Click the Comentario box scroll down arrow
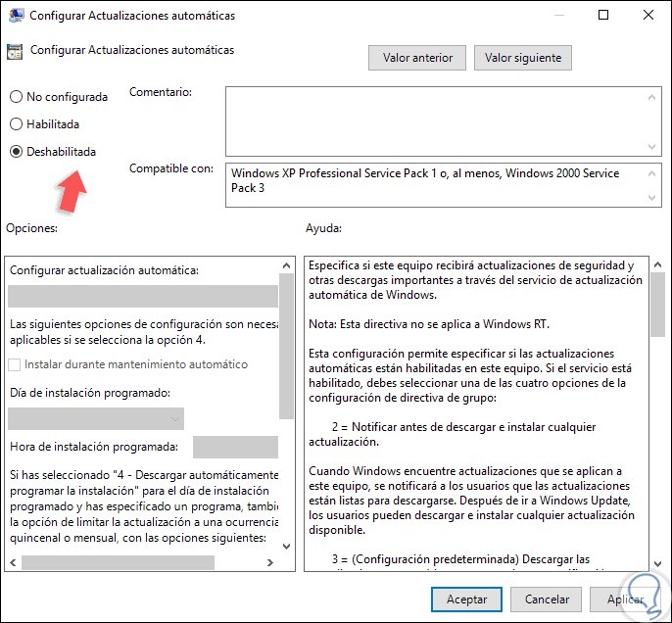 click(x=651, y=147)
